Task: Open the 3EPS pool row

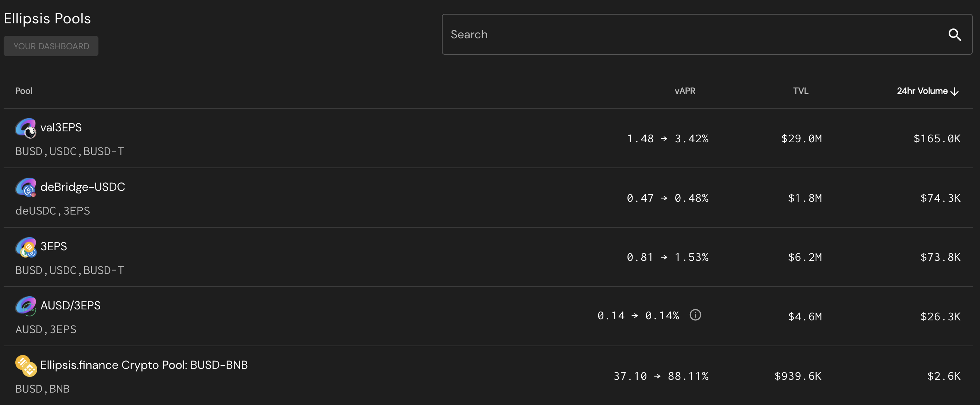Action: 54,246
